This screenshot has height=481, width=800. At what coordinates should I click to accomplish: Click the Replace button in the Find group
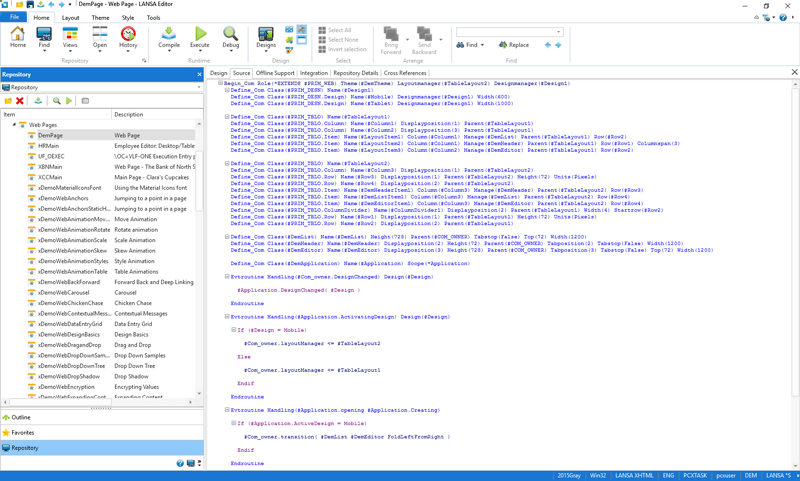[513, 45]
